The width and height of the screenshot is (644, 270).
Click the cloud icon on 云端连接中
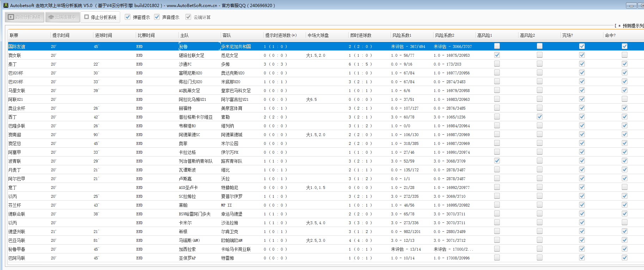coord(51,17)
